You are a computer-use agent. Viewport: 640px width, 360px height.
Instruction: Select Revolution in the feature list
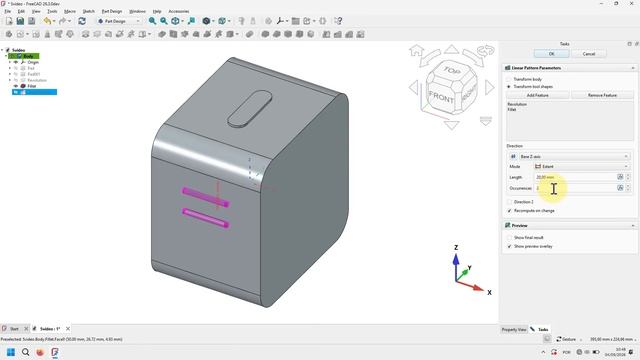(517, 104)
